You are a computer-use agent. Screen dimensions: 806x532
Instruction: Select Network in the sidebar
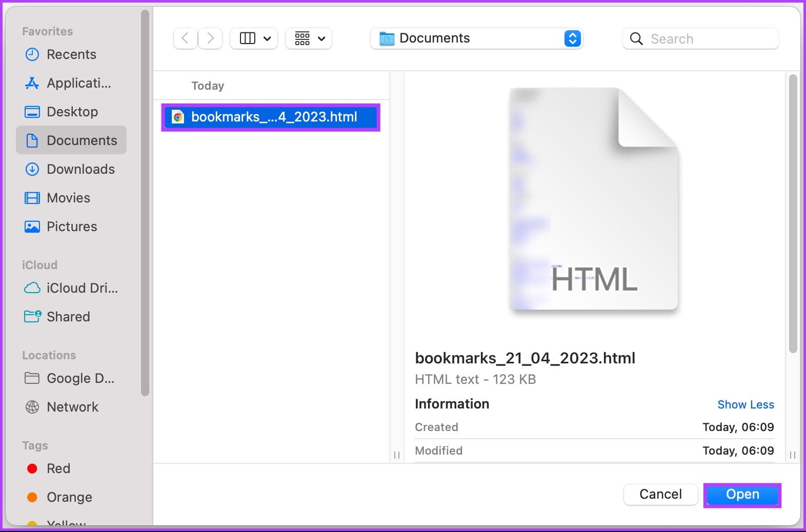(x=71, y=407)
